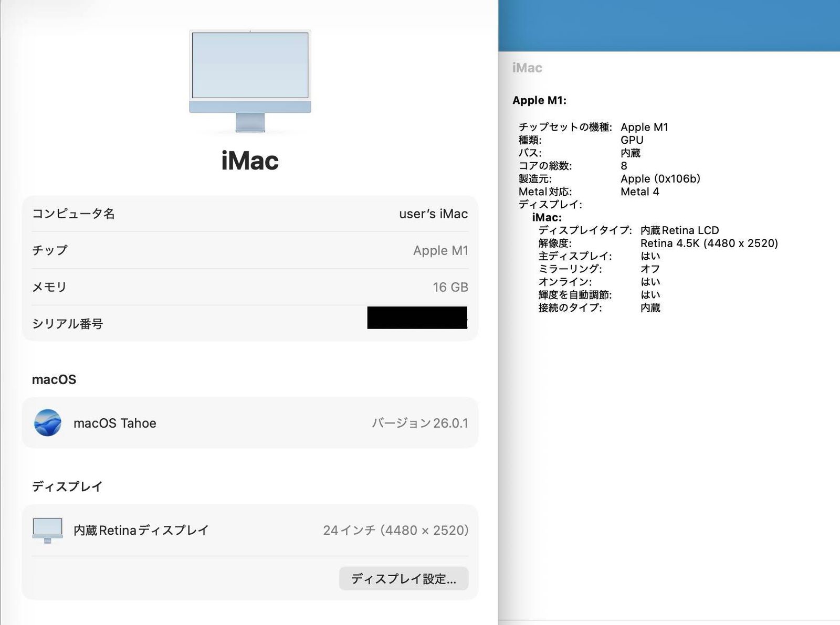Click the bold iMac: display subsection heading
The image size is (840, 625).
(x=547, y=217)
